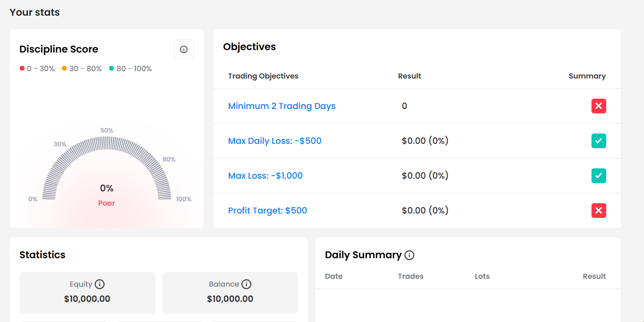
Task: Click the Equity $10,000.00 stat card
Action: coord(87,293)
